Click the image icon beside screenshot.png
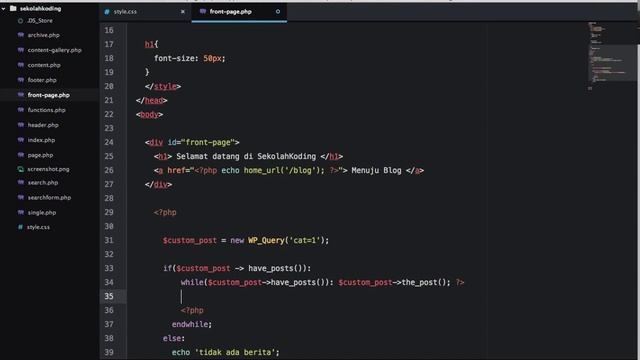This screenshot has width=640, height=360. 21,169
